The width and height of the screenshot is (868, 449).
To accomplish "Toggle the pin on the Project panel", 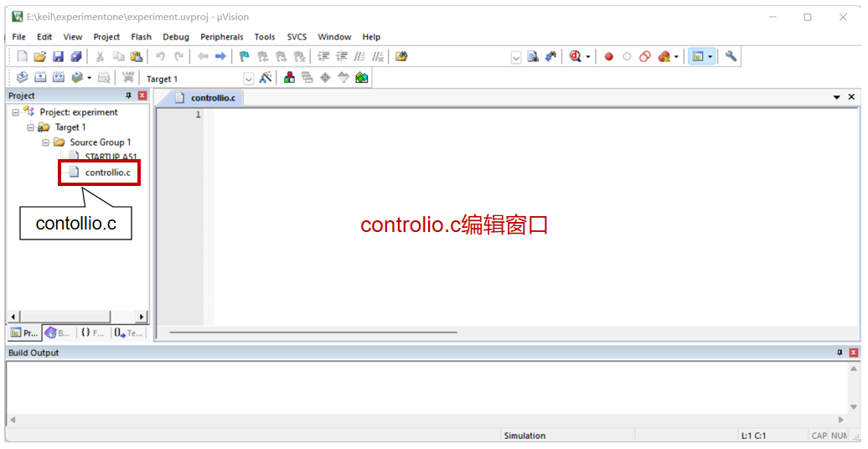I will point(128,95).
